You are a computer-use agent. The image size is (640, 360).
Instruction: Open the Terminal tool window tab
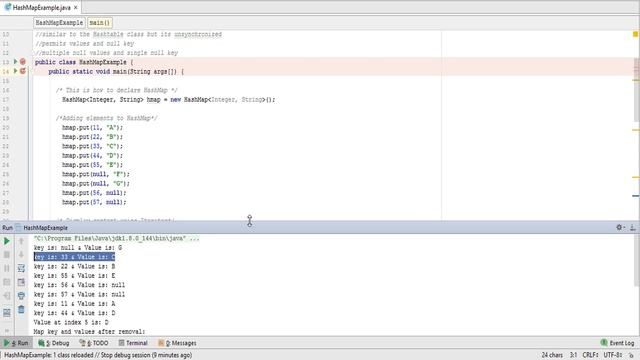pos(133,343)
